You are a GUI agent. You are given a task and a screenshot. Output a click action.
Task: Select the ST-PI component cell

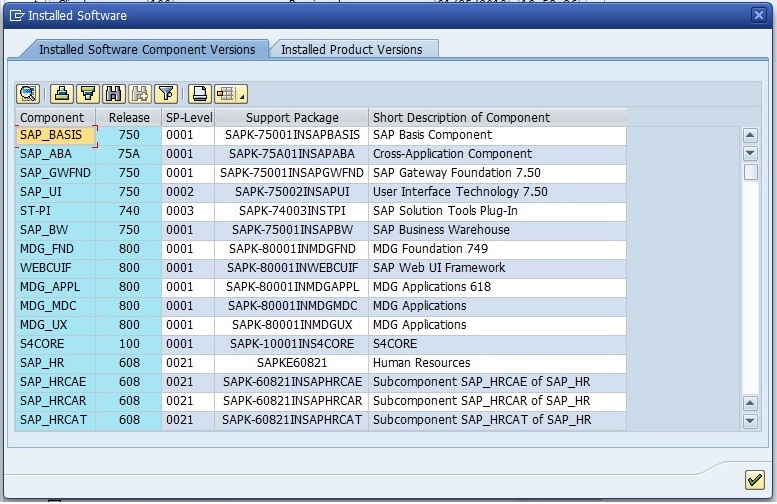coord(56,211)
